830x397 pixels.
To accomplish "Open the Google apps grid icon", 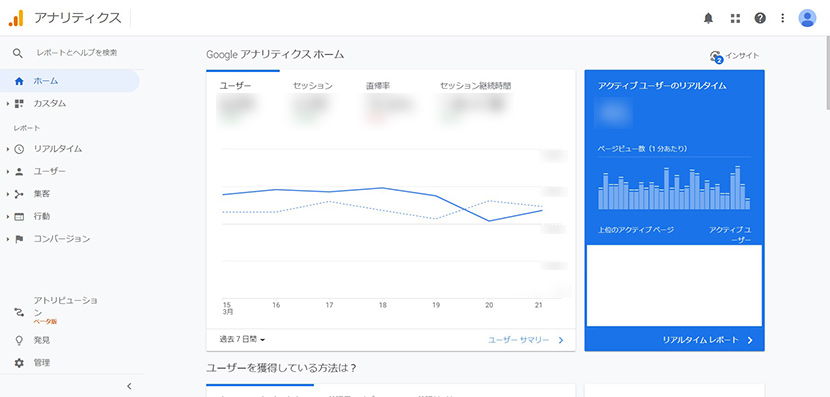I will (x=735, y=19).
